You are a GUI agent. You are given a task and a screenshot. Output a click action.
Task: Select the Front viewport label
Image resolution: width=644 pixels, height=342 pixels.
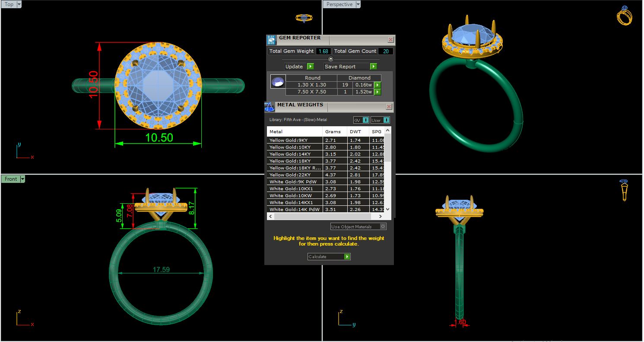pos(11,179)
